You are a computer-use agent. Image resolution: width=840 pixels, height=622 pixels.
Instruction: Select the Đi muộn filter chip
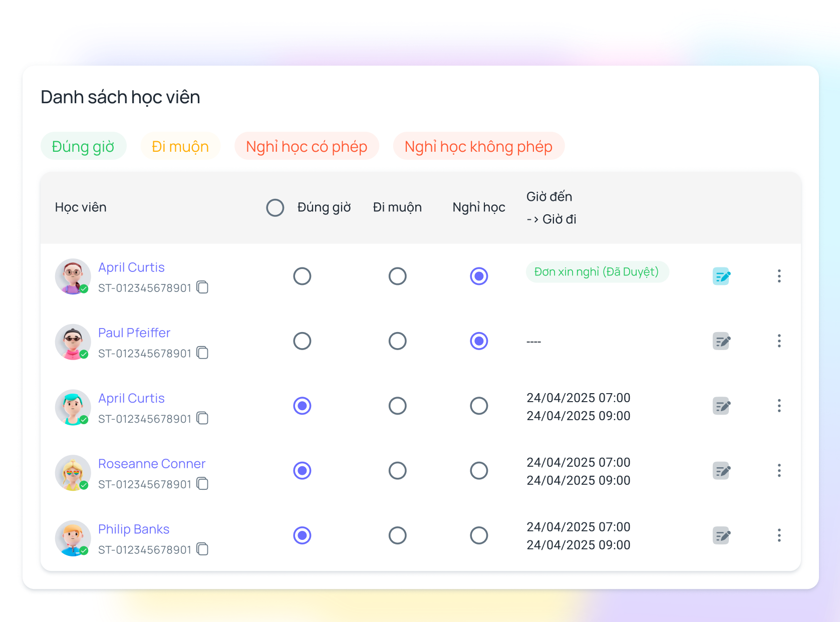[x=180, y=146]
